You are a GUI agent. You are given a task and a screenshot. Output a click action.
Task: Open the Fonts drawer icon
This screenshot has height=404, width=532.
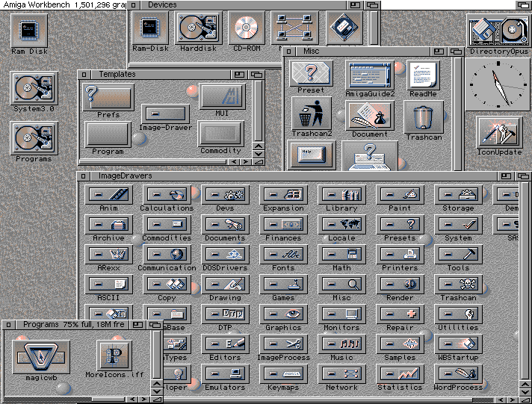pyautogui.click(x=284, y=255)
